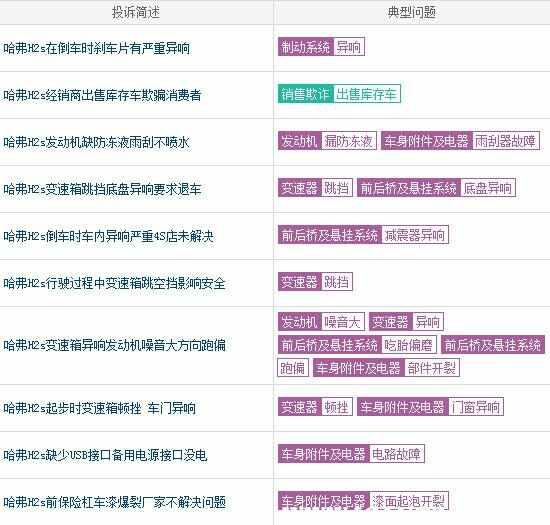This screenshot has height=525, width=550.
Task: Click the 门窗异响 tag
Action: pos(476,406)
